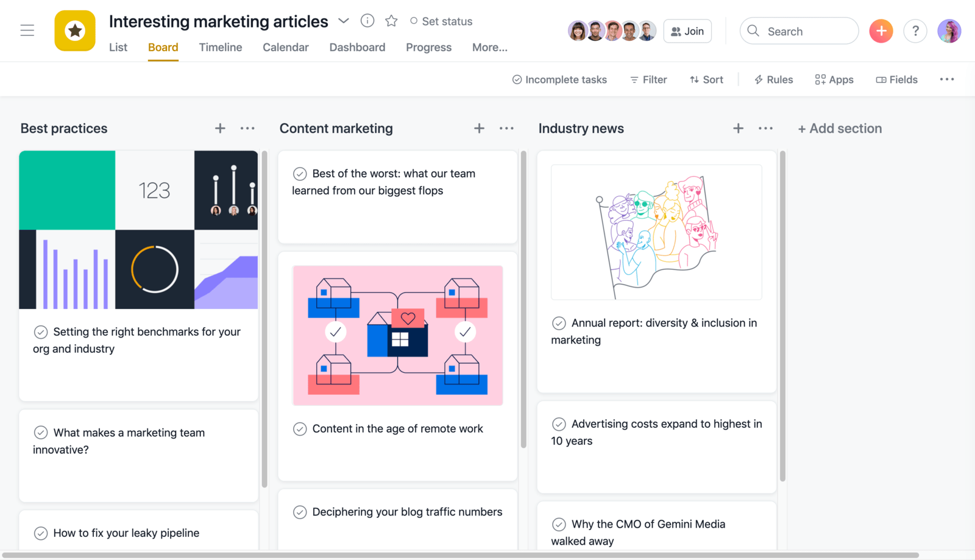Star the project as favorite
975x560 pixels.
coord(391,21)
